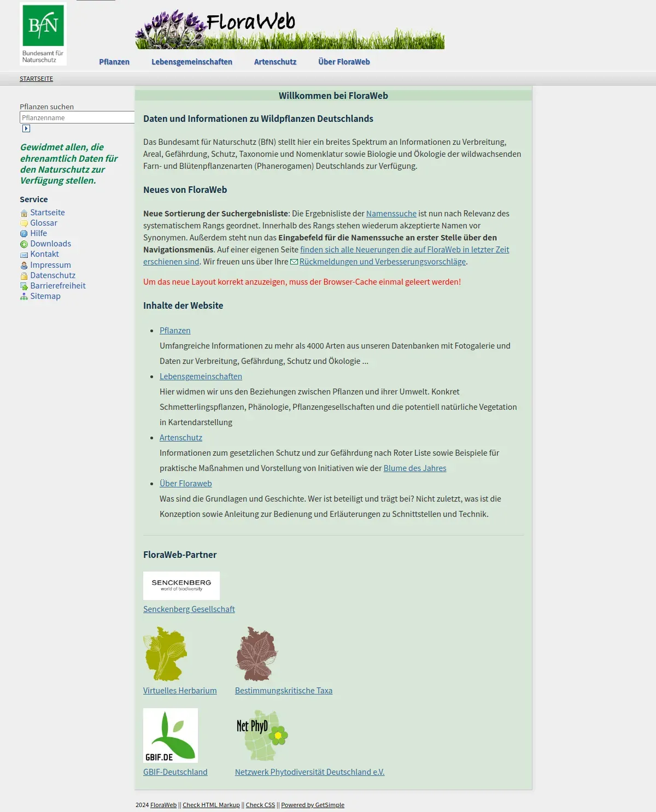Click the Net PhyD logo image

tap(262, 735)
